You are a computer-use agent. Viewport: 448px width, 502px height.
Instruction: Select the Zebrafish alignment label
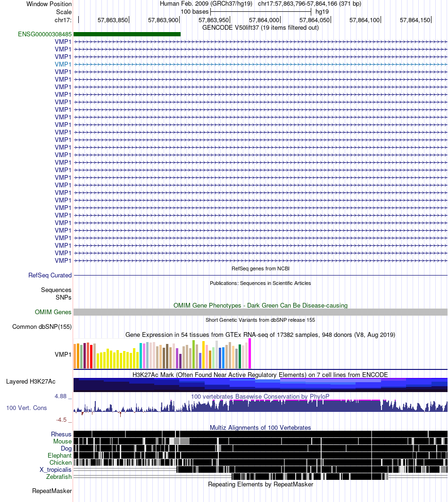tap(59, 477)
